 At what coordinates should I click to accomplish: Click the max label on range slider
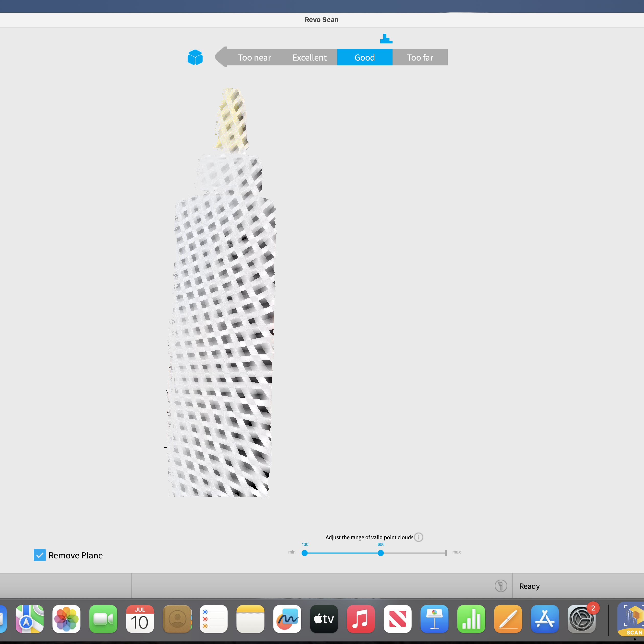(x=457, y=552)
